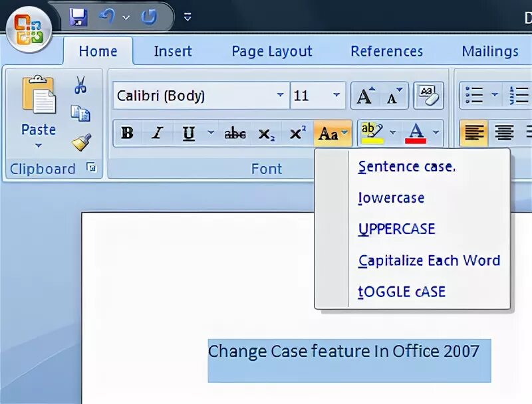Toggle Subscript formatting
Image resolution: width=532 pixels, height=404 pixels.
pos(267,134)
